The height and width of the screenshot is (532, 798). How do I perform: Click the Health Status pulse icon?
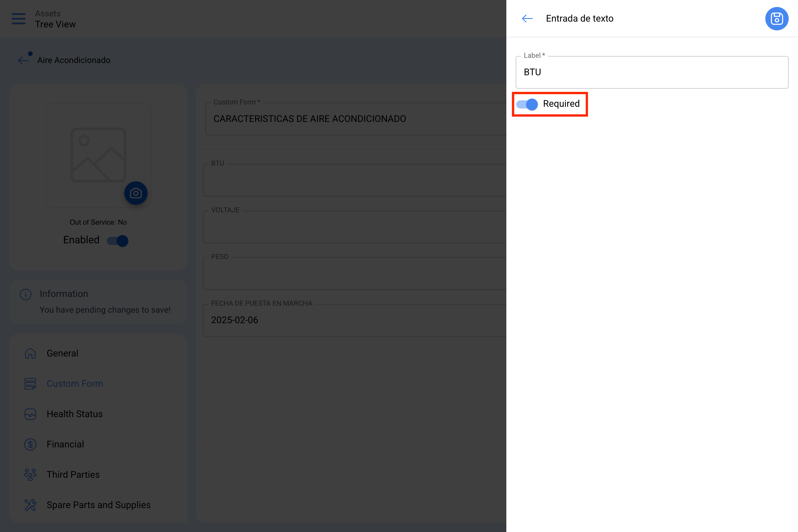tap(30, 414)
